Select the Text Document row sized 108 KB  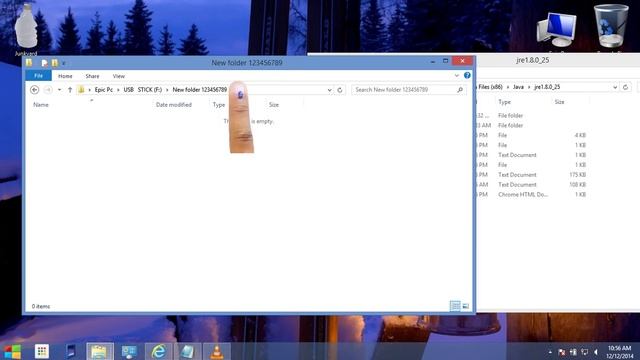tap(532, 184)
